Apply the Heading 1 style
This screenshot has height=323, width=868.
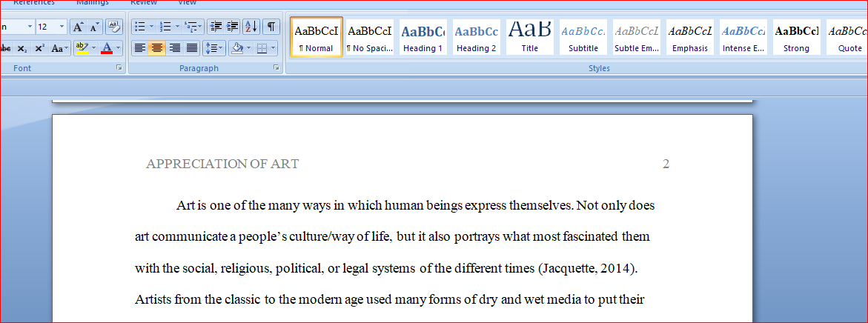coord(423,36)
